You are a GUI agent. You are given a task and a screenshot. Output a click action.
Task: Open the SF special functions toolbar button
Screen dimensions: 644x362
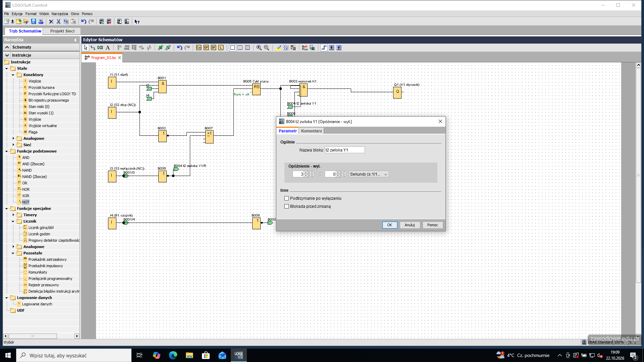pos(213,48)
